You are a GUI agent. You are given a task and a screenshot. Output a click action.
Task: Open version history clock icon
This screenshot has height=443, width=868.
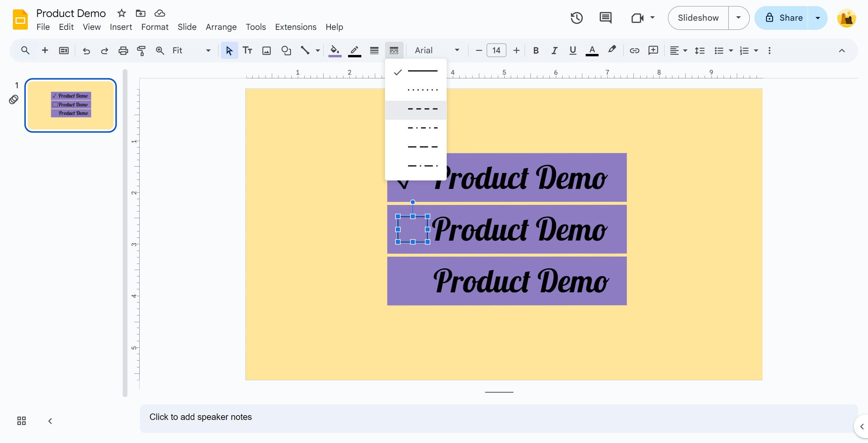coord(577,18)
